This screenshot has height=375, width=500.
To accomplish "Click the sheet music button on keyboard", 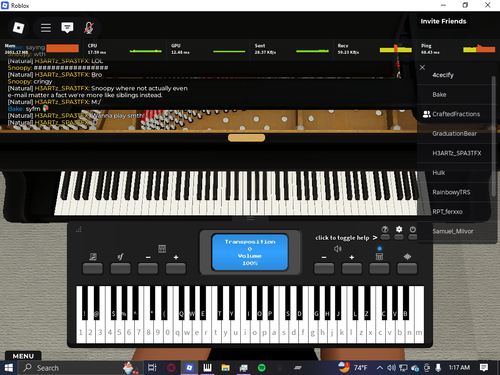I will (93, 268).
